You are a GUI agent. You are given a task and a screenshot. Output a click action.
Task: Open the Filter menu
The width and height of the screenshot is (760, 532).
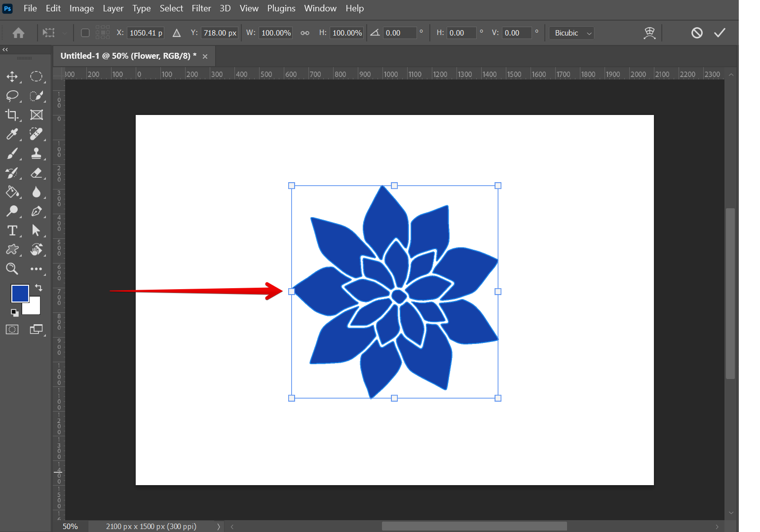pyautogui.click(x=201, y=8)
